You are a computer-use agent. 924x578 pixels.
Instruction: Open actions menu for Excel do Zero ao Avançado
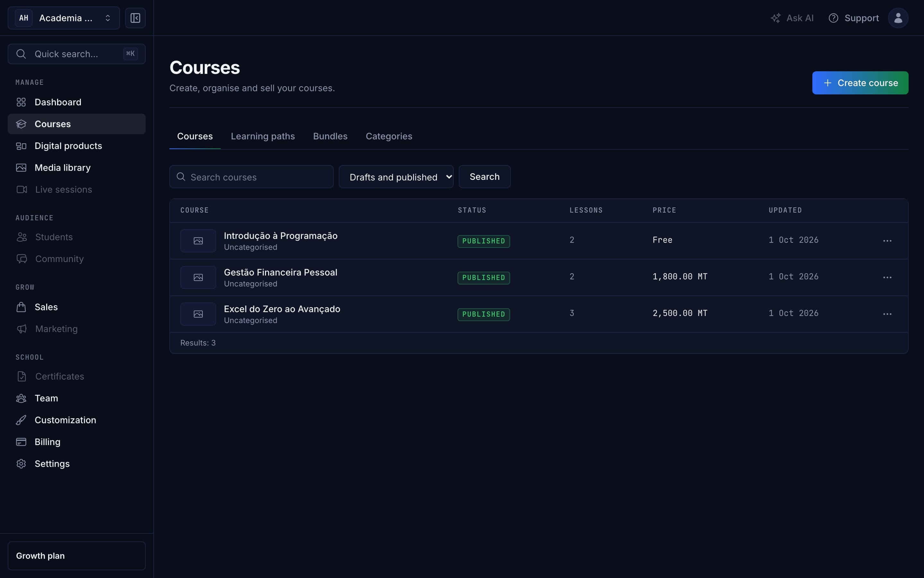point(887,314)
